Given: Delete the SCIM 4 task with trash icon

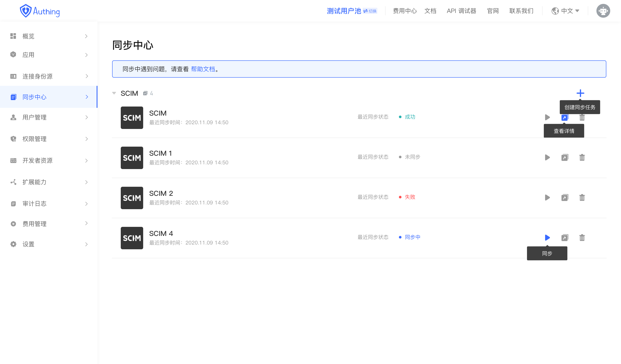Looking at the screenshot, I should point(582,238).
